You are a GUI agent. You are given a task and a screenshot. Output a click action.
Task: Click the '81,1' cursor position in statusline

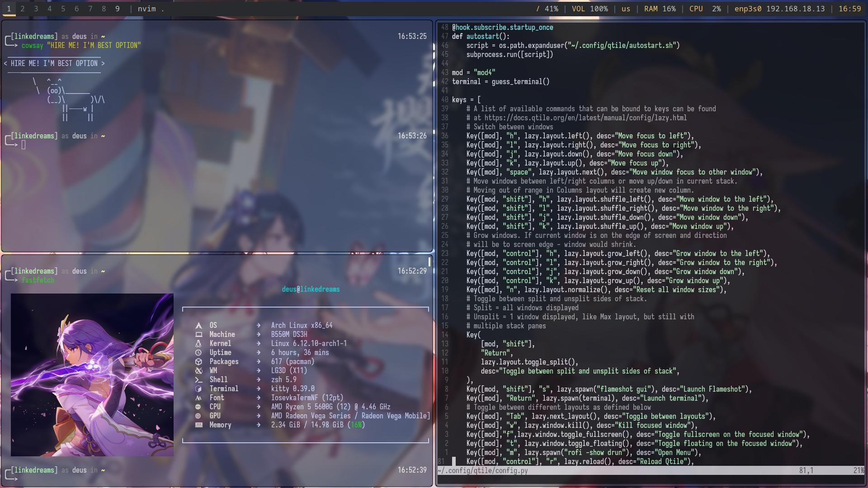(x=806, y=470)
